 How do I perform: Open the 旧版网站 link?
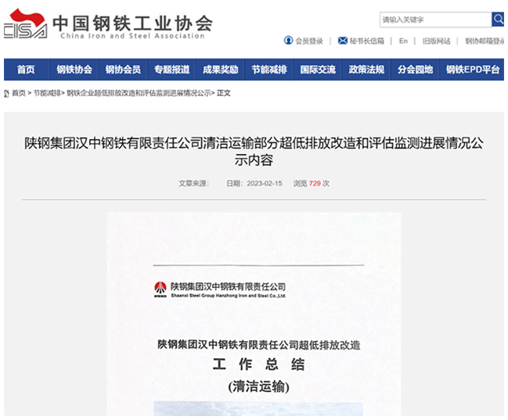437,41
